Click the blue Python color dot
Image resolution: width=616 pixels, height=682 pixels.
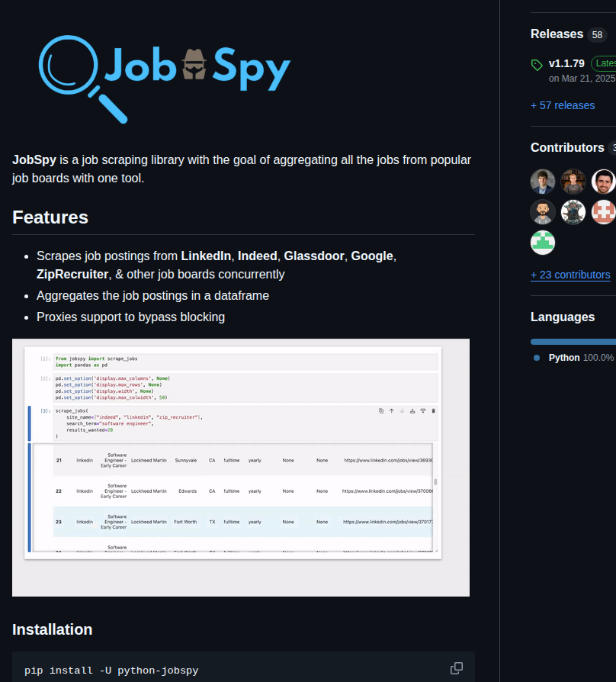[537, 358]
